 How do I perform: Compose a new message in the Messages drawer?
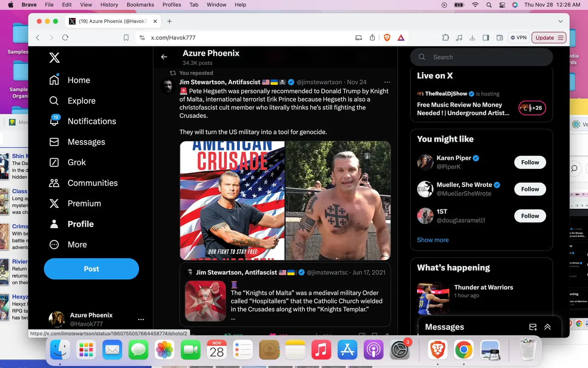[533, 327]
